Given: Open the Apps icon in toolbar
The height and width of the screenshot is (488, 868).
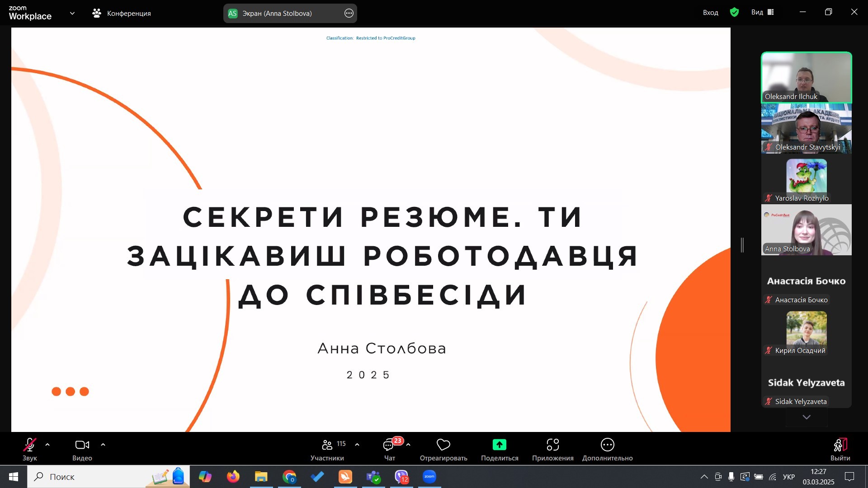Looking at the screenshot, I should click(552, 445).
